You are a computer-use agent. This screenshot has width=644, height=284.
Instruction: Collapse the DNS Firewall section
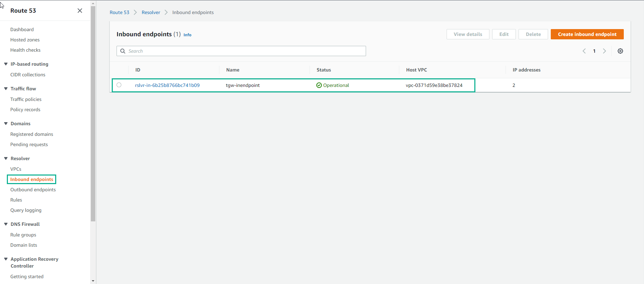tap(6, 224)
